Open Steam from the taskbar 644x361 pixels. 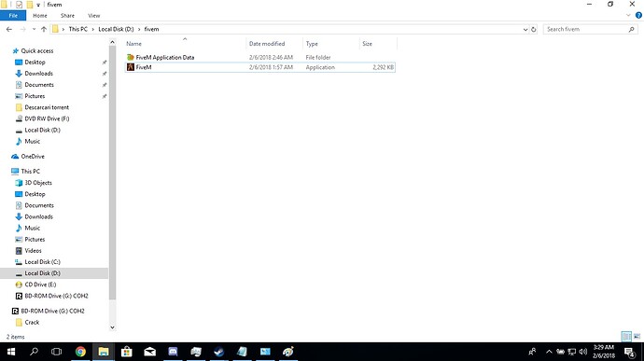pyautogui.click(x=219, y=352)
